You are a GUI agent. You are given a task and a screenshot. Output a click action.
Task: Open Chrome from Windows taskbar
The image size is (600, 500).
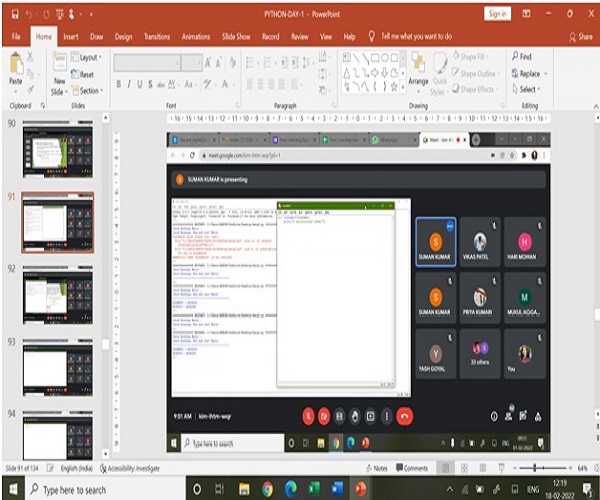coord(267,489)
